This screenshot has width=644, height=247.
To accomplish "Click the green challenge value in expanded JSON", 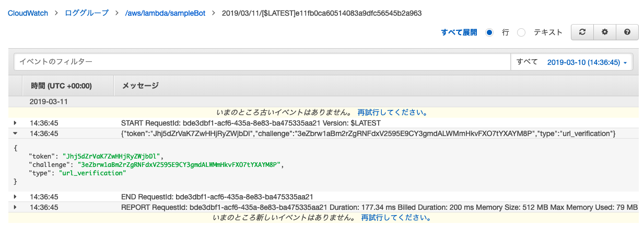I will (180, 164).
